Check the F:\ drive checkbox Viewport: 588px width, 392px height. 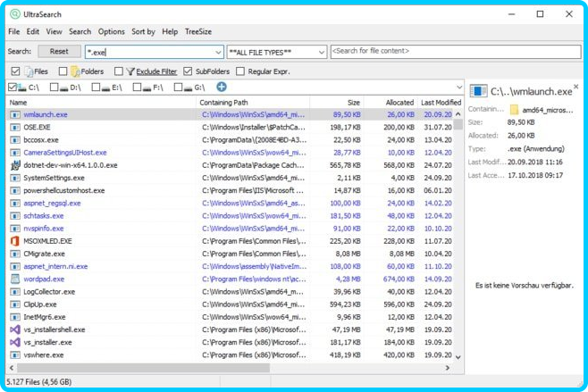137,88
